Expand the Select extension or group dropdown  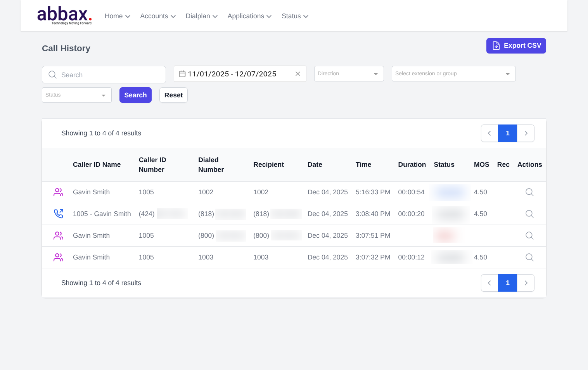(453, 74)
